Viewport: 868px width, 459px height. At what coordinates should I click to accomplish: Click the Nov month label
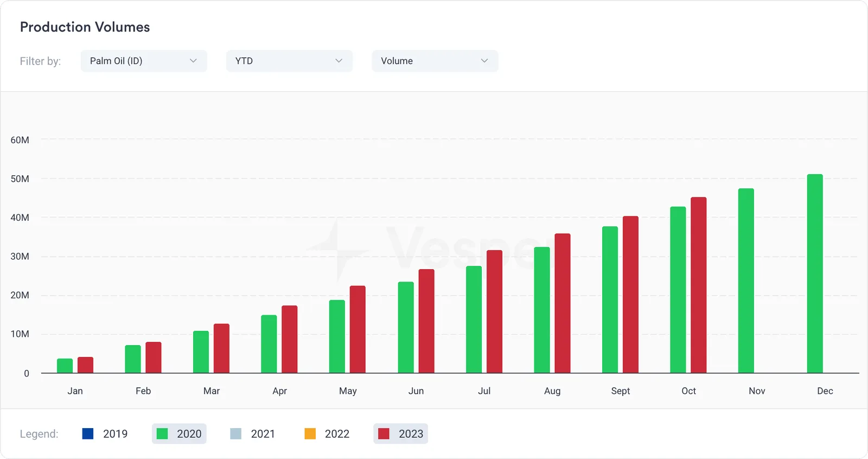point(757,391)
